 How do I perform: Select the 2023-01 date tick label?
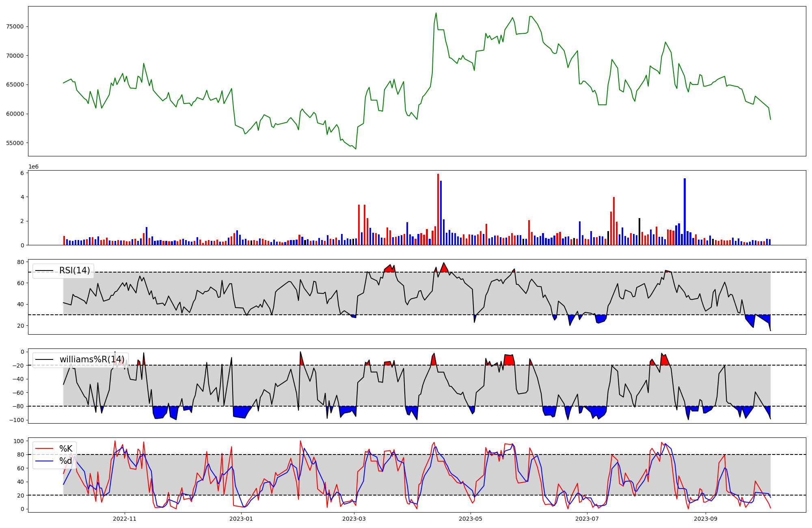coord(241,519)
